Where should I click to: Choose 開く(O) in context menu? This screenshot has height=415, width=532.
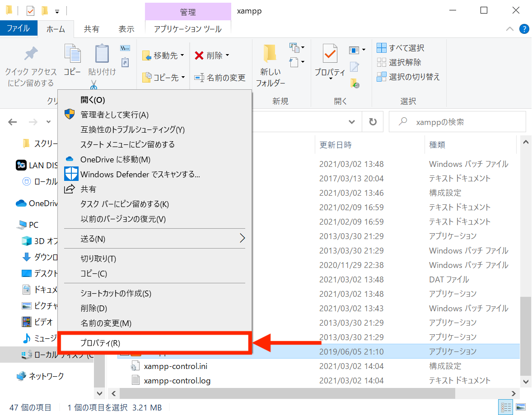click(x=155, y=100)
